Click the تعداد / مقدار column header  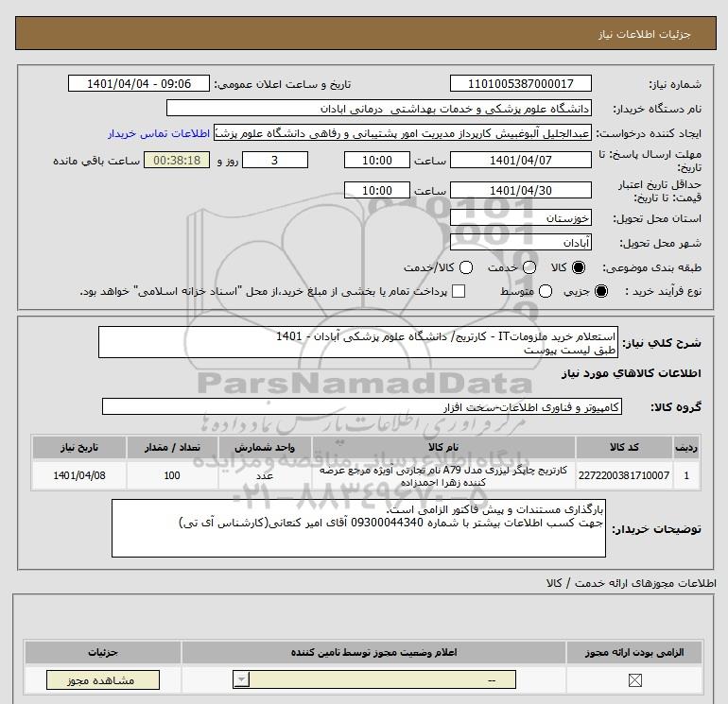point(172,447)
